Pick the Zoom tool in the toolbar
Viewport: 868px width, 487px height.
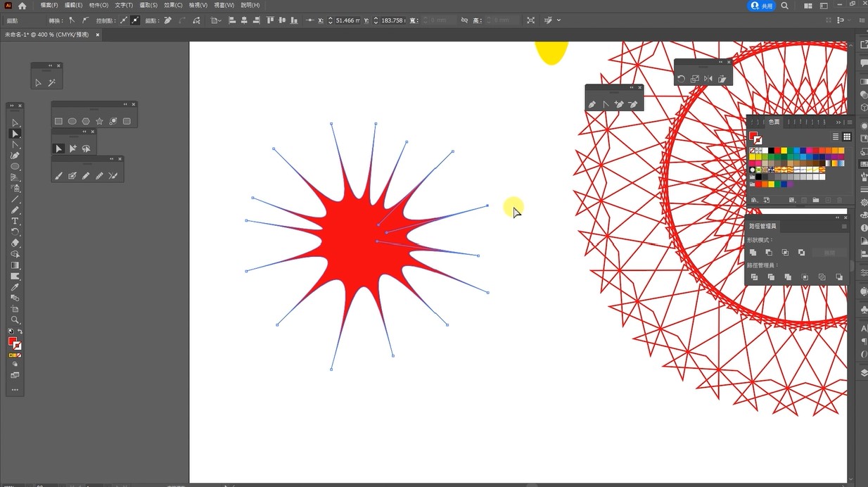tap(15, 320)
